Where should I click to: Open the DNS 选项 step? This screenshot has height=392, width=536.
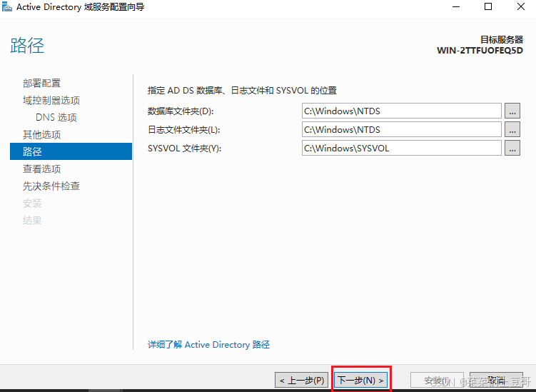(x=56, y=117)
